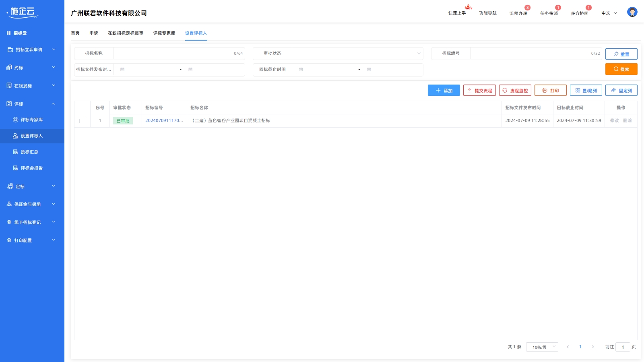Open the user avatar menu
The width and height of the screenshot is (644, 362).
tap(632, 12)
